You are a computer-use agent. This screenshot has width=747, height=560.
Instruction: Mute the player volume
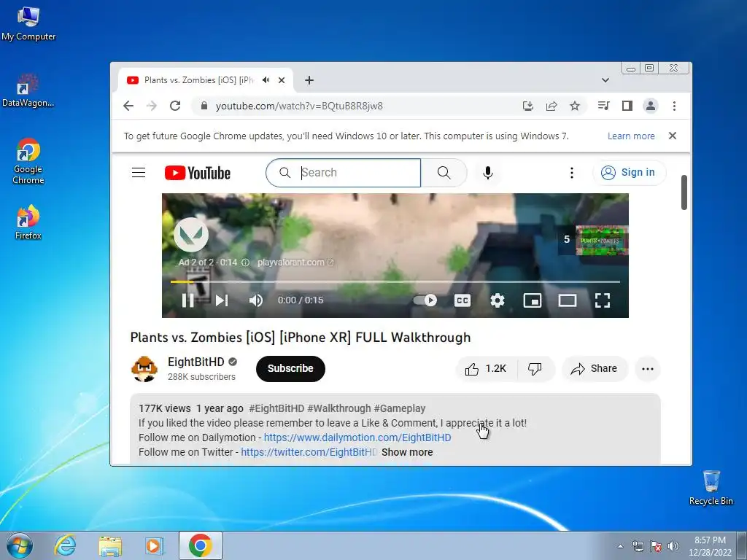[x=256, y=300]
